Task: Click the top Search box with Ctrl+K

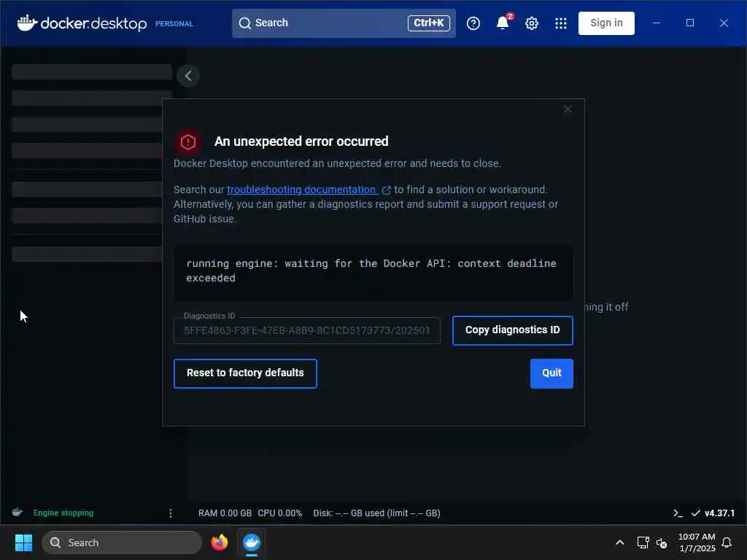Action: pos(344,23)
